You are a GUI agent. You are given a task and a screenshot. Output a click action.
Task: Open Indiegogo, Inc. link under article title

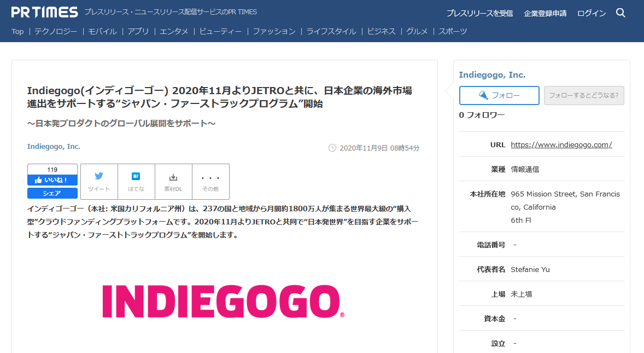pos(54,146)
